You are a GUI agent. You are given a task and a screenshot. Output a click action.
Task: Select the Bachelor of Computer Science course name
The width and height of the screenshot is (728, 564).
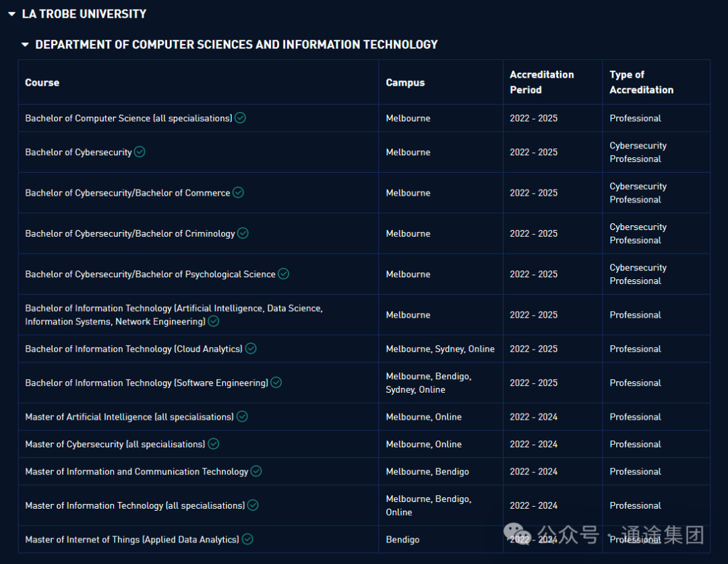coord(129,119)
